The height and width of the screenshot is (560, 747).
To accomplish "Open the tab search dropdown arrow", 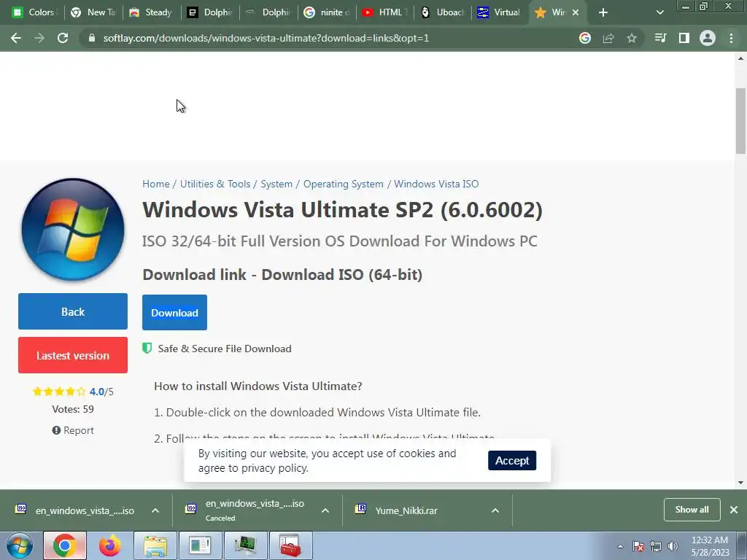I will coord(659,12).
